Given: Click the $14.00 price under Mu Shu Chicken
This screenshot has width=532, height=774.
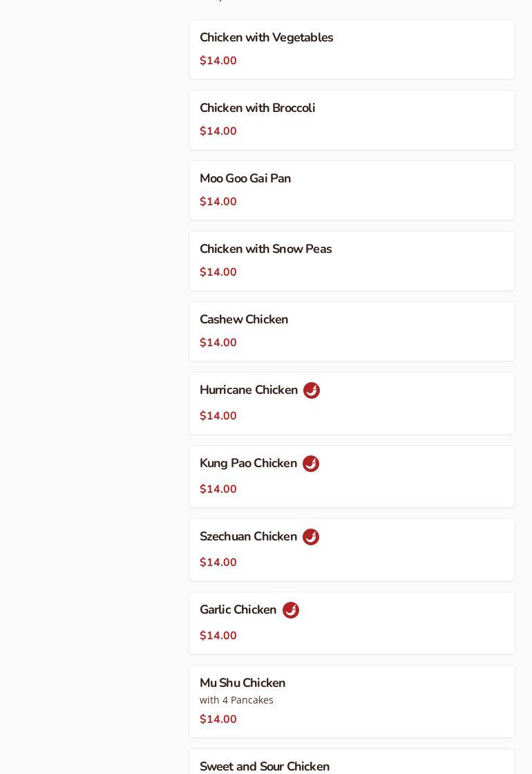Looking at the screenshot, I should [218, 719].
